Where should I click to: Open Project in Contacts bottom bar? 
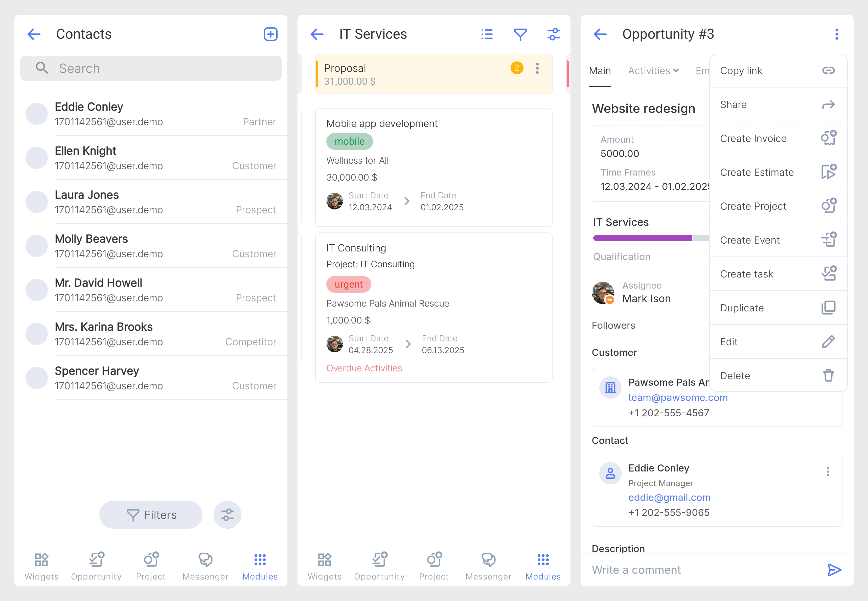(x=151, y=567)
